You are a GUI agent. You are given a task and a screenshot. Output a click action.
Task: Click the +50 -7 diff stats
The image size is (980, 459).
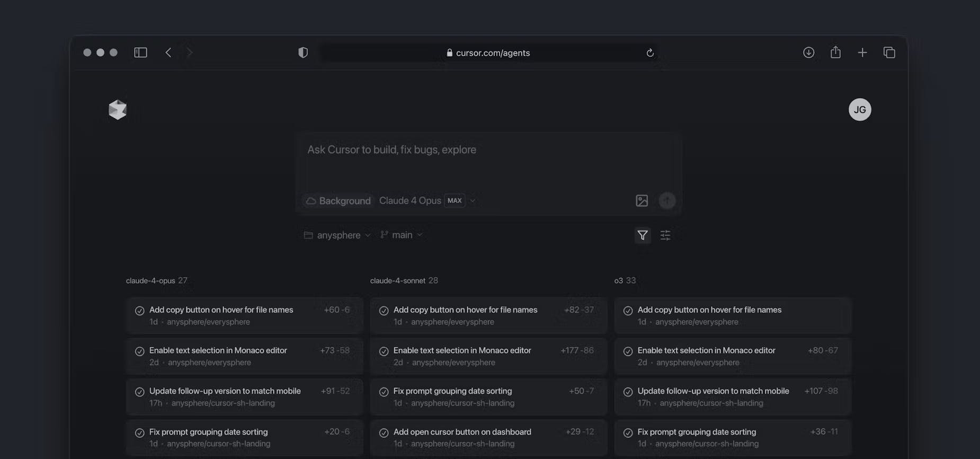tap(581, 391)
